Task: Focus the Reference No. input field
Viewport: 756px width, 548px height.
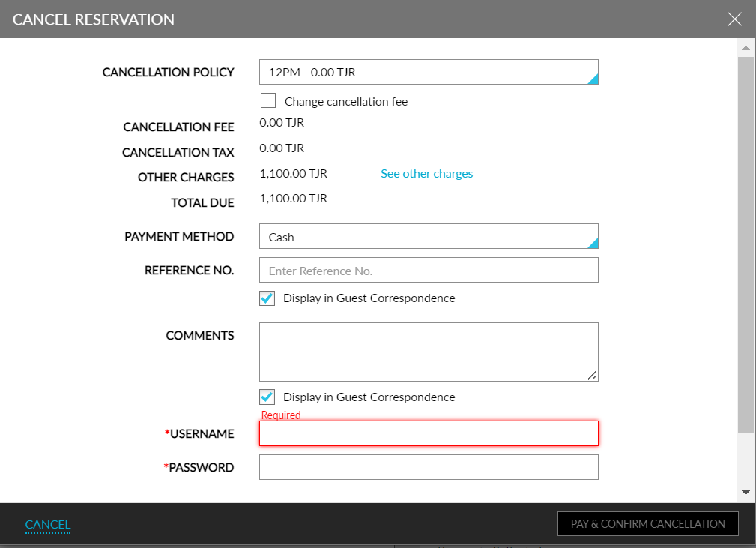Action: coord(429,271)
